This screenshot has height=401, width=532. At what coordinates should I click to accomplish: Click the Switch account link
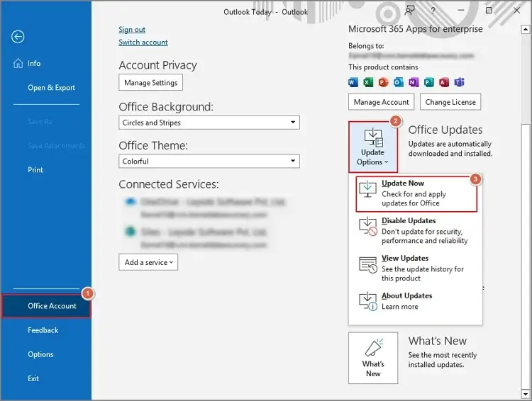coord(143,43)
